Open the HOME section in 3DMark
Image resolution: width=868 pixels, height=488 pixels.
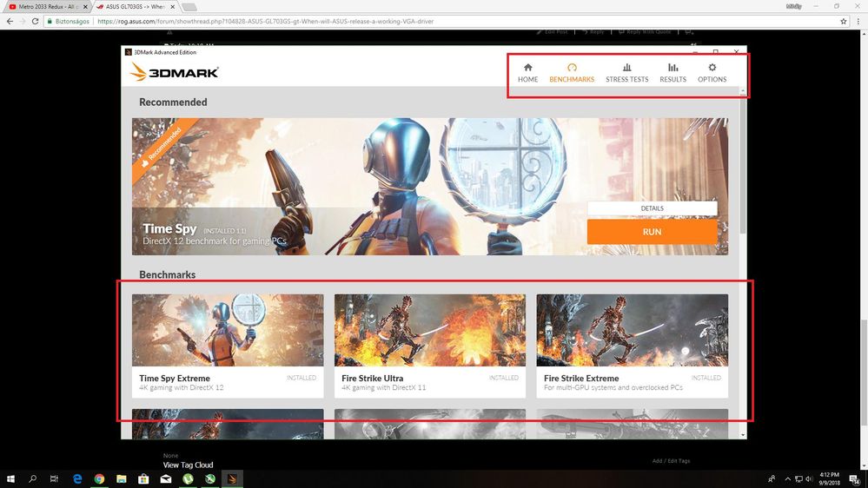pos(527,72)
